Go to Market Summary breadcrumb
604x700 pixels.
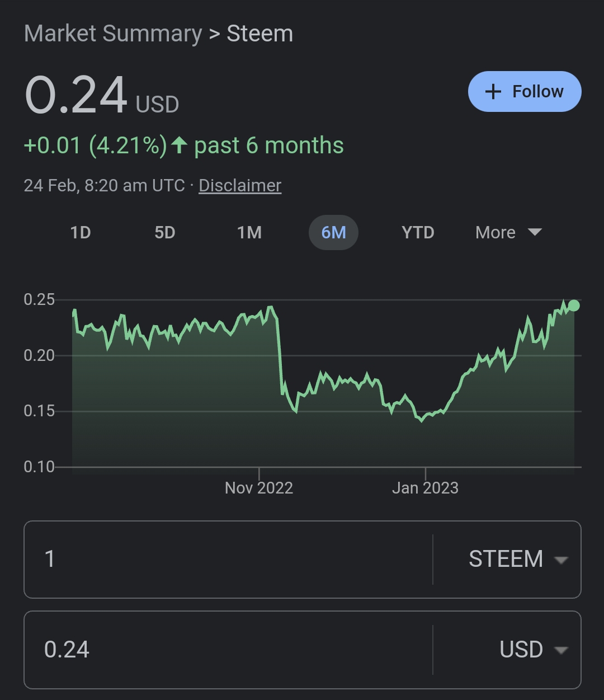113,34
